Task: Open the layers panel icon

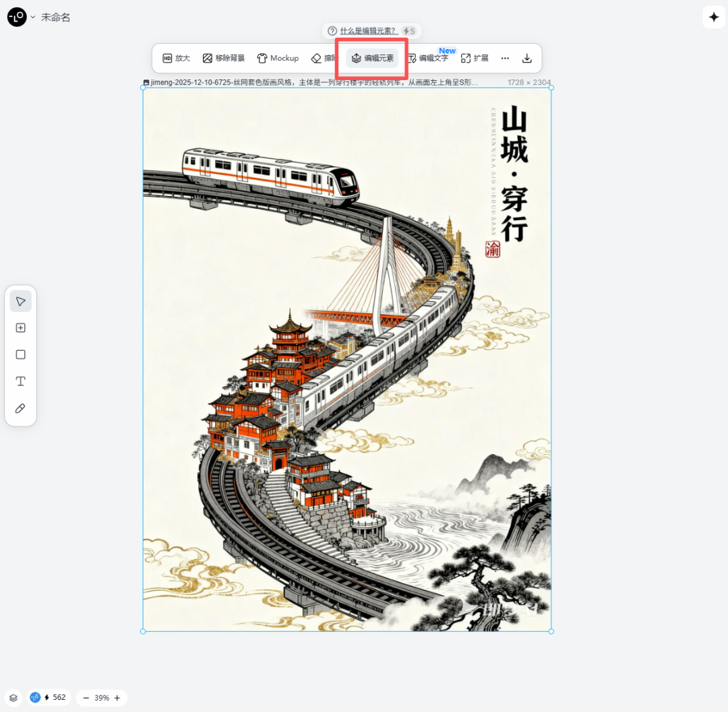Action: (13, 698)
